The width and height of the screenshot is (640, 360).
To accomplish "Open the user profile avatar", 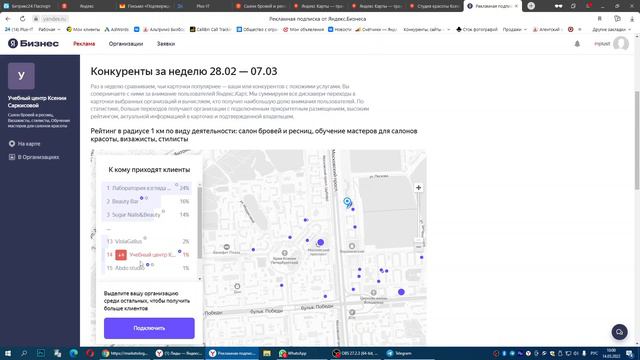I will (x=621, y=44).
